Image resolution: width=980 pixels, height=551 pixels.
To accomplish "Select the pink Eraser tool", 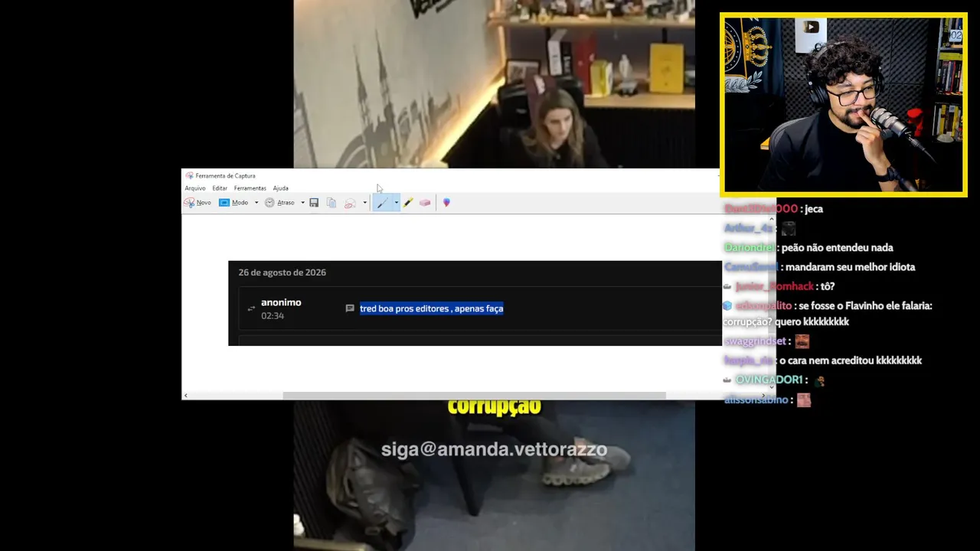I will (425, 203).
